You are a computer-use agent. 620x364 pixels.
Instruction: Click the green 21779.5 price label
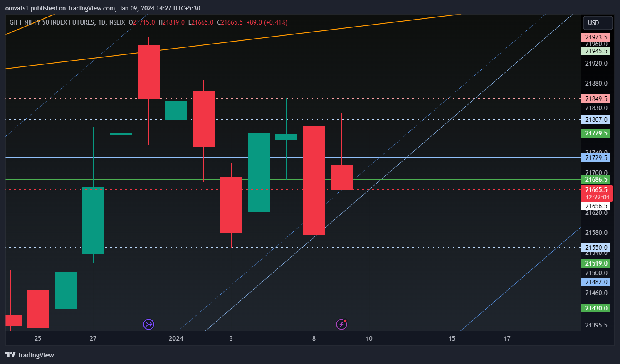[x=596, y=133]
